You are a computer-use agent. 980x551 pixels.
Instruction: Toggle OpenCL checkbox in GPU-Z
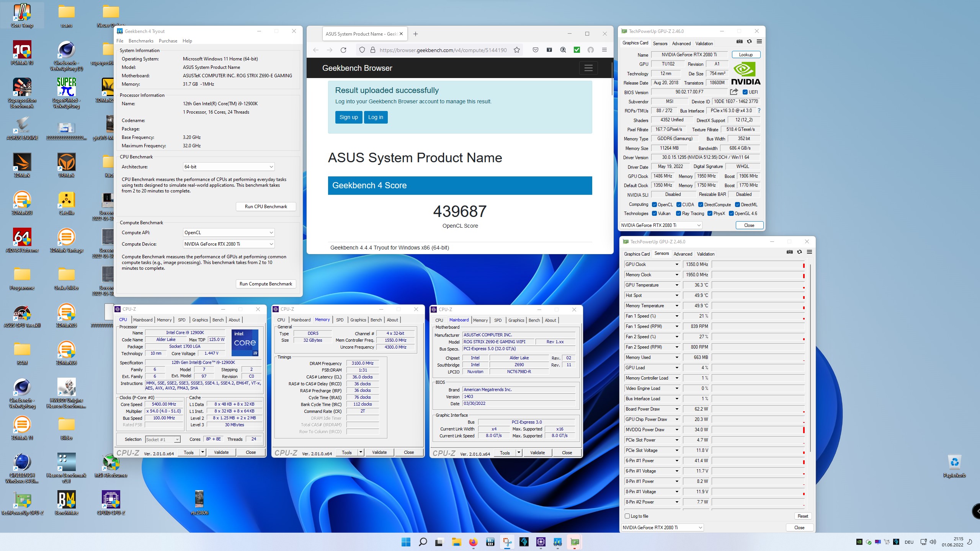pos(654,205)
